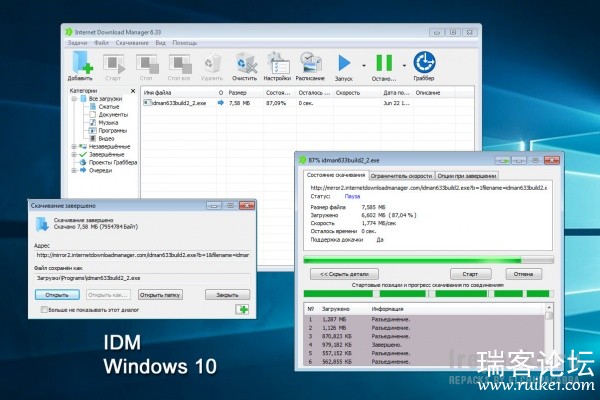Click Загружено column header in connections list
Screen dimensions: 600x400
336,309
